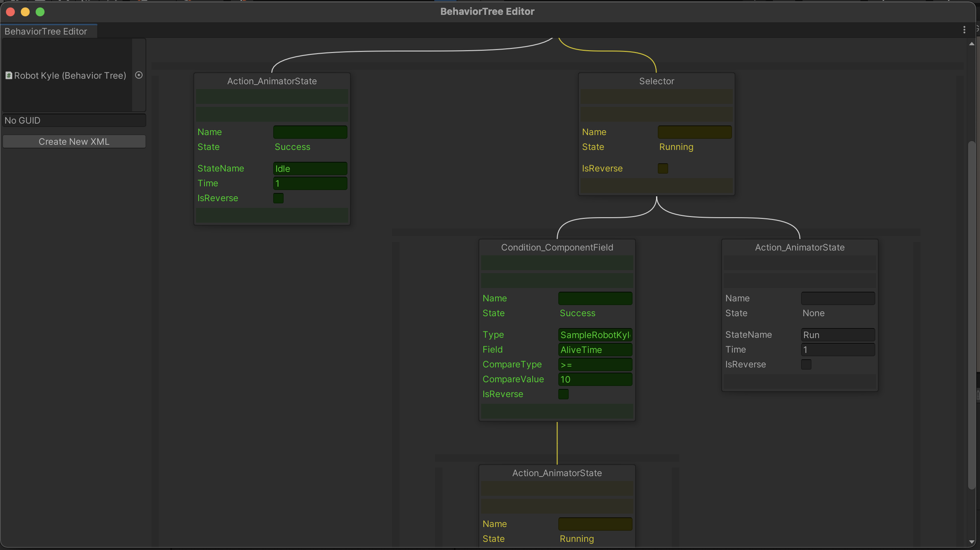Viewport: 980px width, 550px height.
Task: Click the No GUID field
Action: click(x=74, y=120)
